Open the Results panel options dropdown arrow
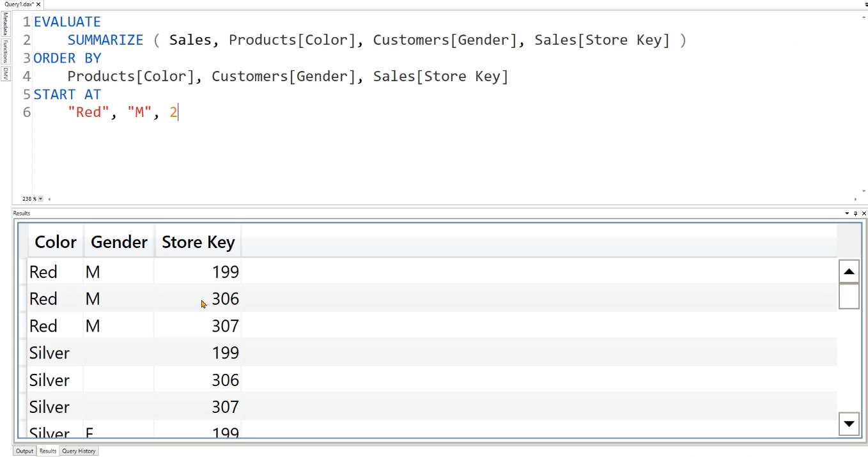The image size is (868, 457). 848,213
